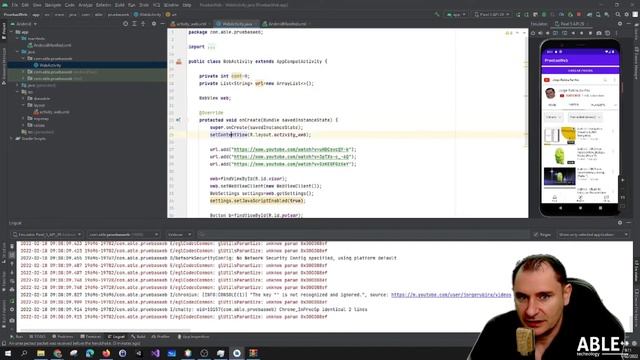This screenshot has width=640, height=360.
Task: Click the emulator take screenshot camera icon
Action: coord(599,33)
